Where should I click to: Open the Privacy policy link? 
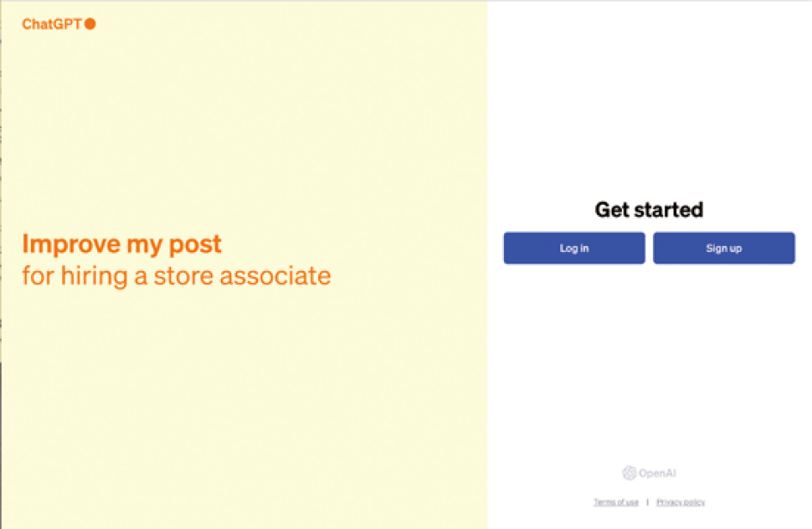680,502
